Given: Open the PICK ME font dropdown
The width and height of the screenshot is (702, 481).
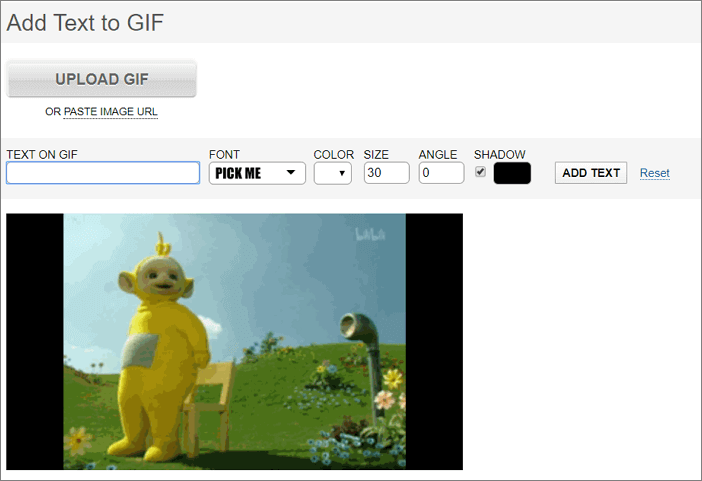Looking at the screenshot, I should click(x=256, y=173).
